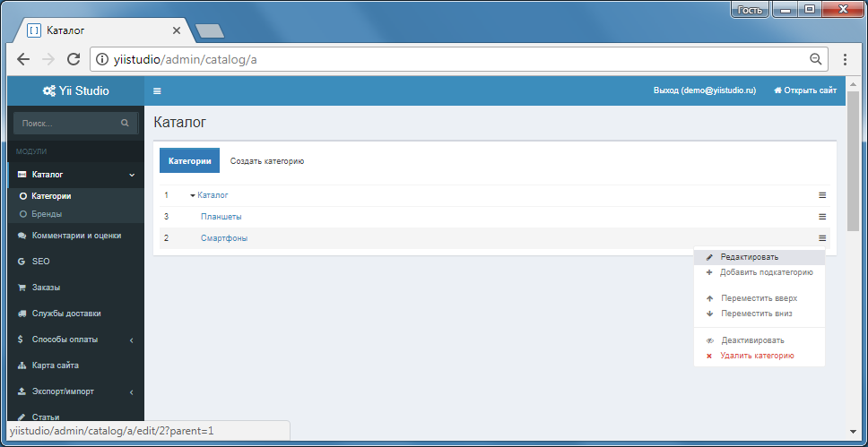
Task: Click Открыть сайт in the header
Action: pyautogui.click(x=805, y=90)
